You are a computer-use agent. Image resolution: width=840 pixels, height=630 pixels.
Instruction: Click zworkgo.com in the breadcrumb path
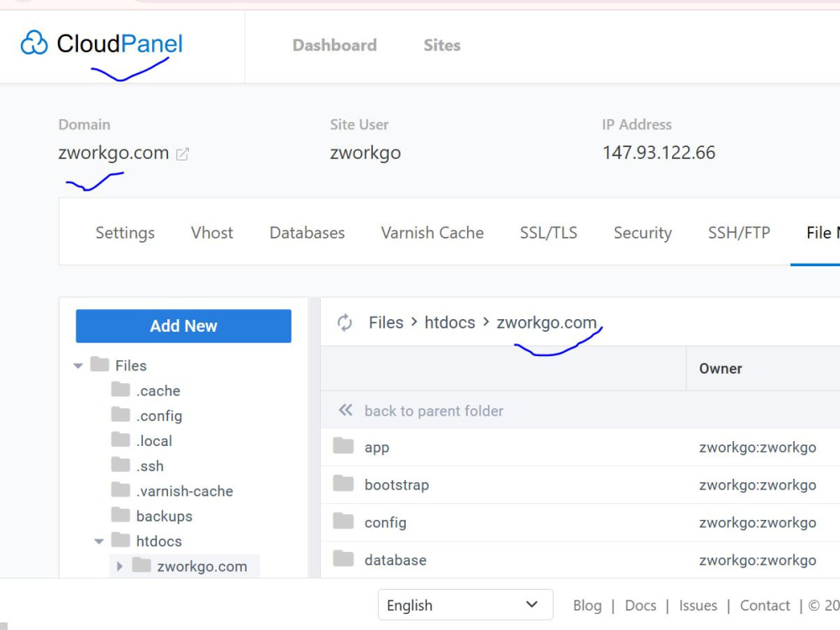[x=547, y=323]
